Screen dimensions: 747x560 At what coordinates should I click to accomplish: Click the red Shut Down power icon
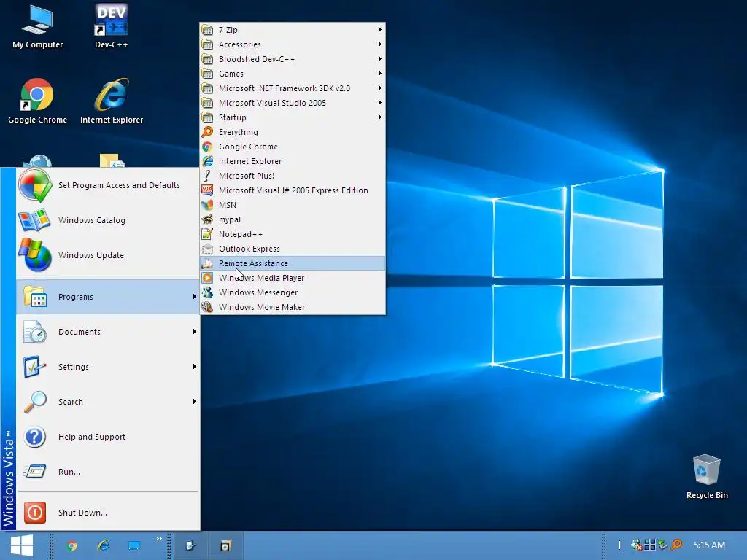35,513
